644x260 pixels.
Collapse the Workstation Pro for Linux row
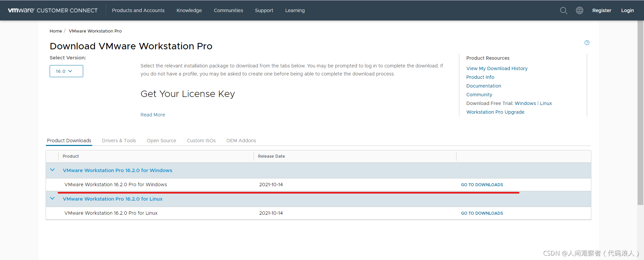tap(52, 199)
